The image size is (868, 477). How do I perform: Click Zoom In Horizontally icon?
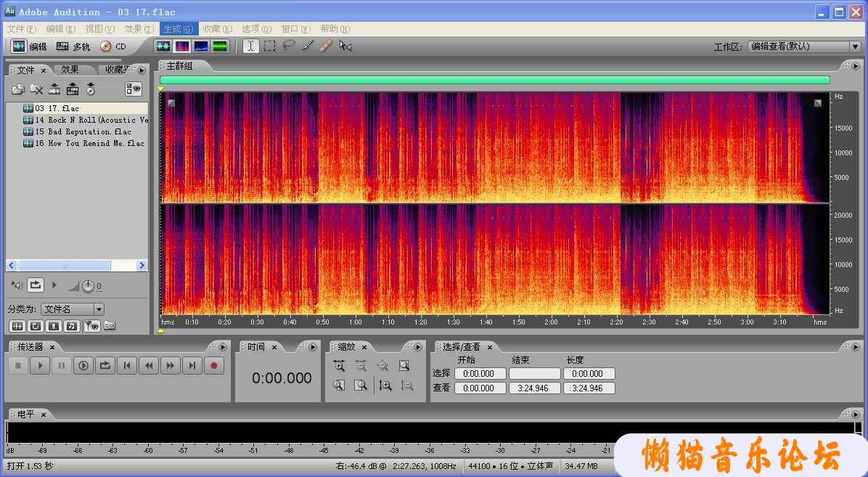click(x=339, y=366)
